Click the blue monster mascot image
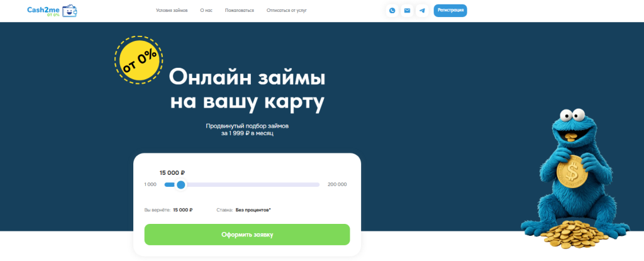Screen dimensions: 644x261 pyautogui.click(x=575, y=177)
